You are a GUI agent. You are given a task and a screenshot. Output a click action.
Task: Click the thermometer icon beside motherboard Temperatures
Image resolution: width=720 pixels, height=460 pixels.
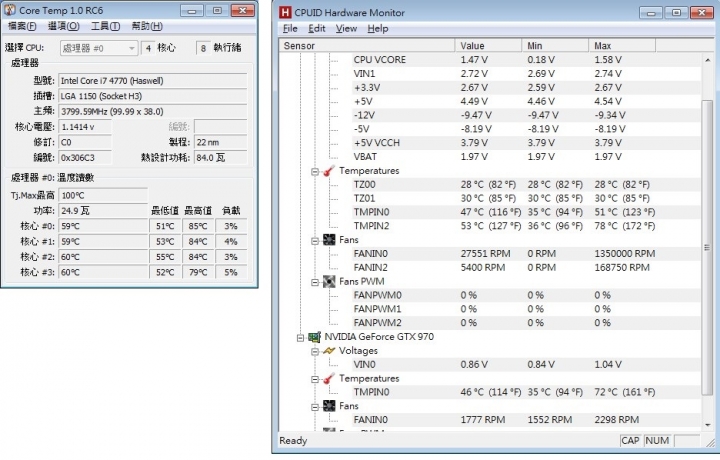point(329,171)
